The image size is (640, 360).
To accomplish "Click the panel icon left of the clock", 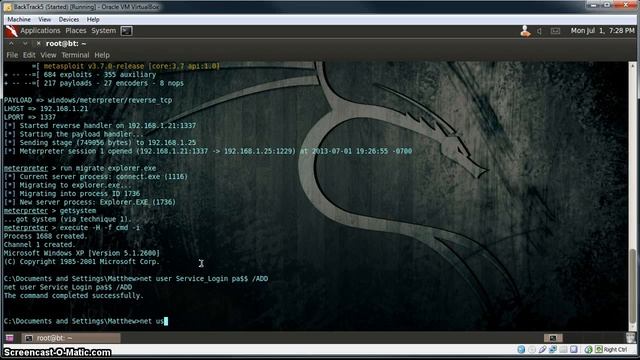I will pos(556,31).
